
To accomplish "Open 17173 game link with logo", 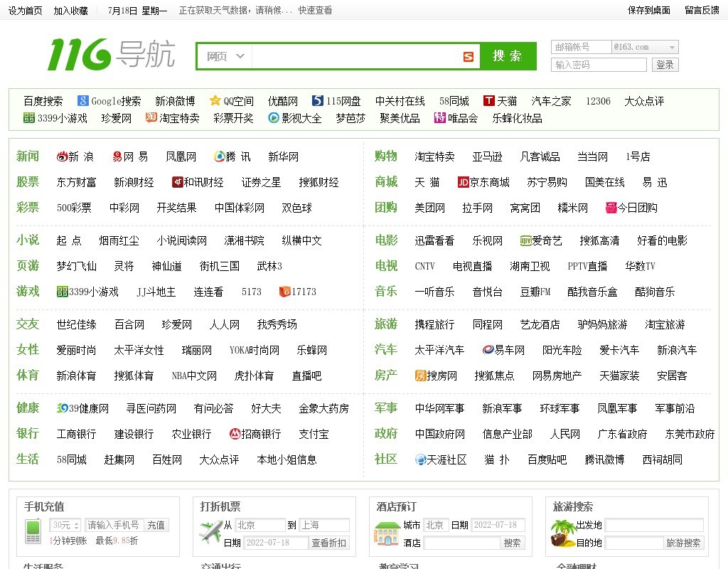I will (298, 292).
